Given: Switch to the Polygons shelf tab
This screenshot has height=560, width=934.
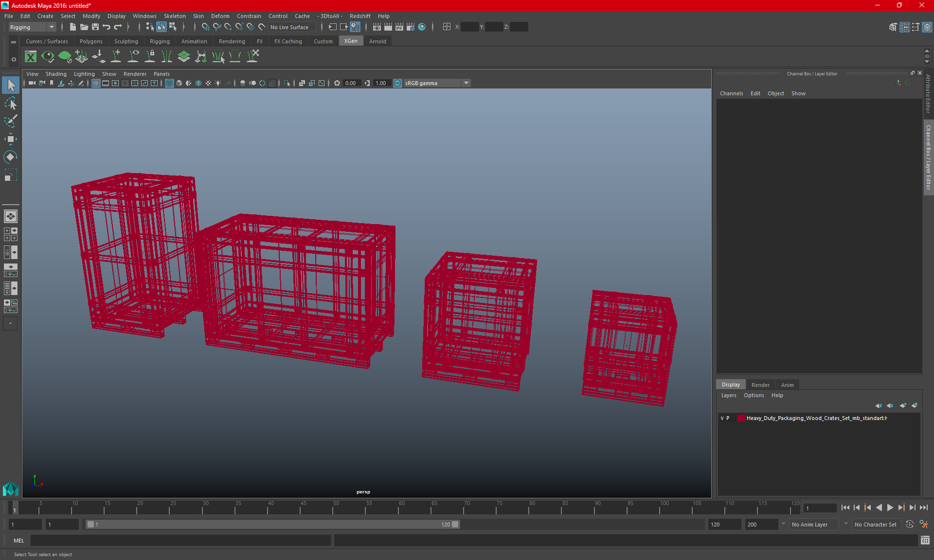Looking at the screenshot, I should (x=91, y=41).
